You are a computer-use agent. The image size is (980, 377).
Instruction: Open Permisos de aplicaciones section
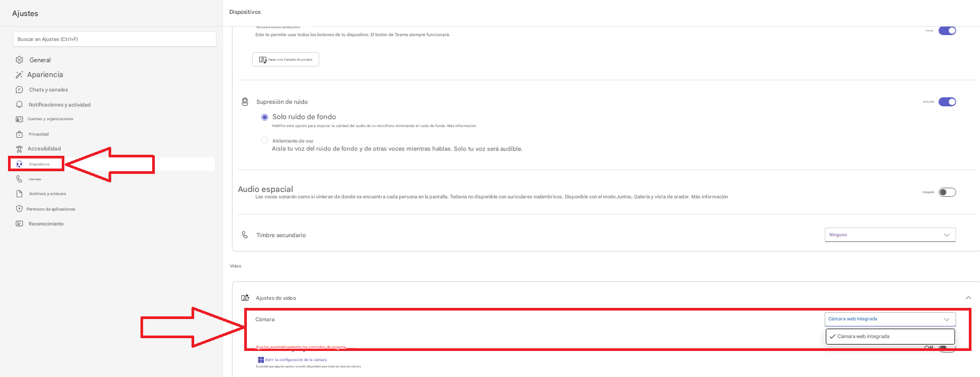coord(51,209)
